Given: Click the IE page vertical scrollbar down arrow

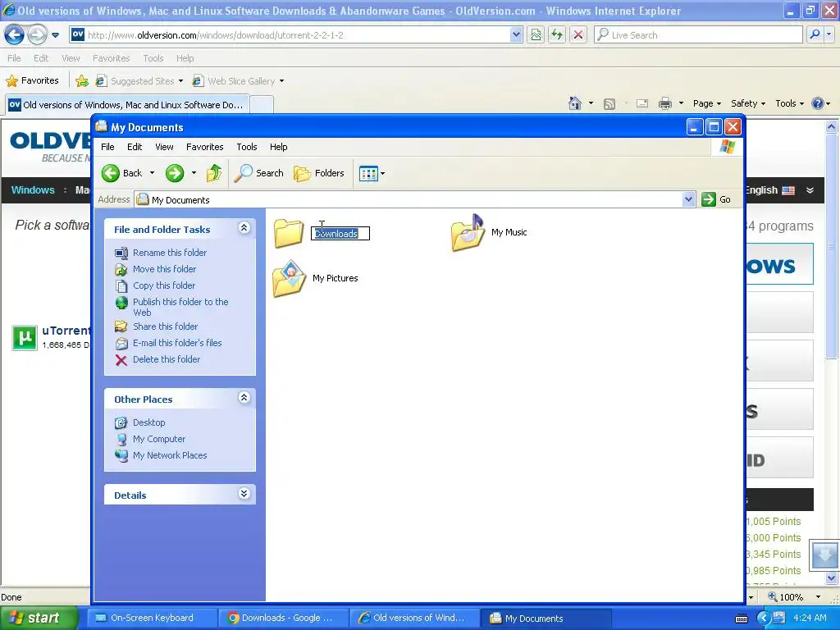Looking at the screenshot, I should point(832,578).
